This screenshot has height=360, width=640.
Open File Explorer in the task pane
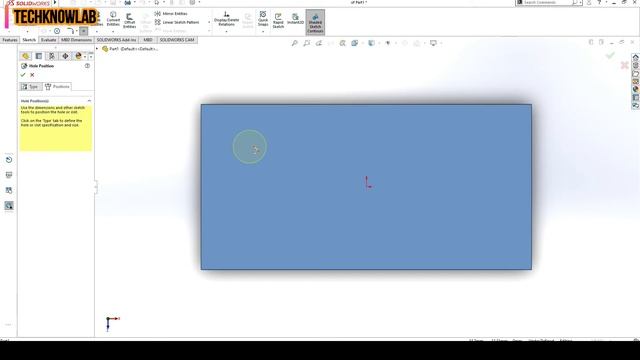[x=636, y=73]
